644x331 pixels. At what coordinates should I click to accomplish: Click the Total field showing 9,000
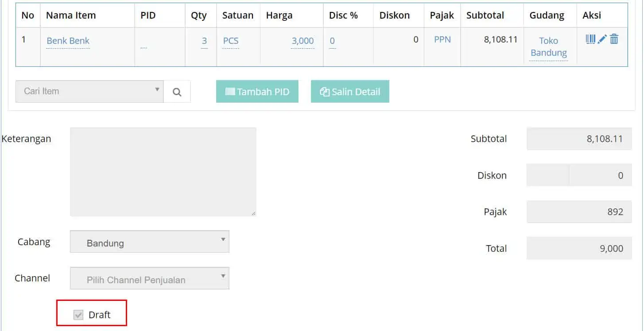coord(579,248)
